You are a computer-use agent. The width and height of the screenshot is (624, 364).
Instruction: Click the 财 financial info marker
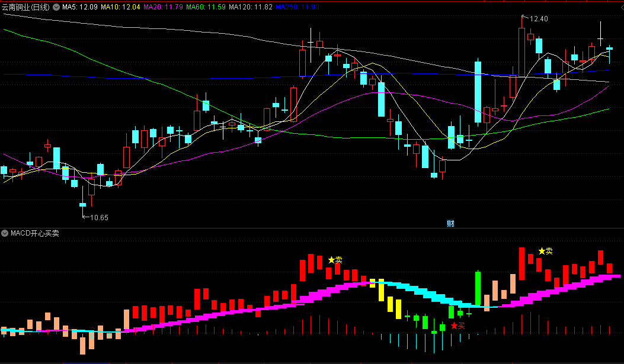450,223
